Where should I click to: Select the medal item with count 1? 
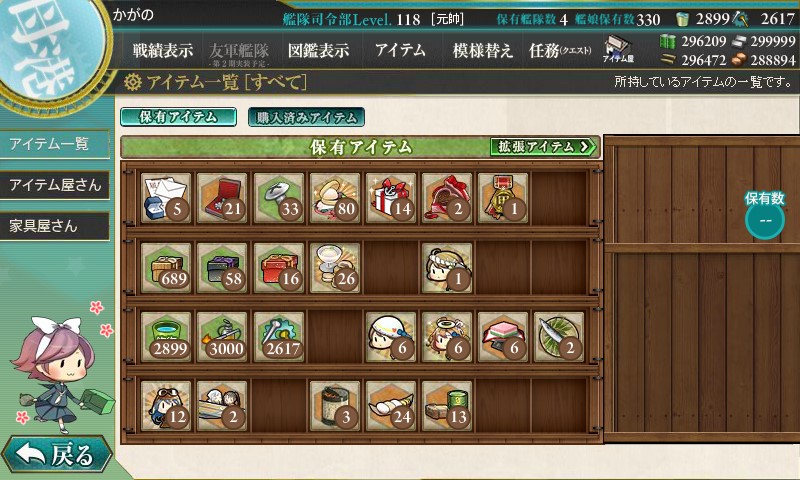(503, 198)
